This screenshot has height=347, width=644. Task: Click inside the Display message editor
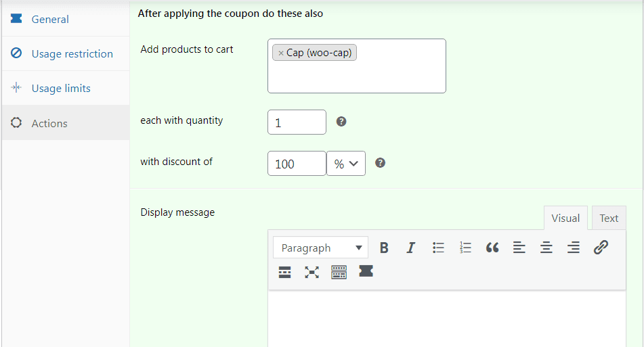pyautogui.click(x=447, y=319)
